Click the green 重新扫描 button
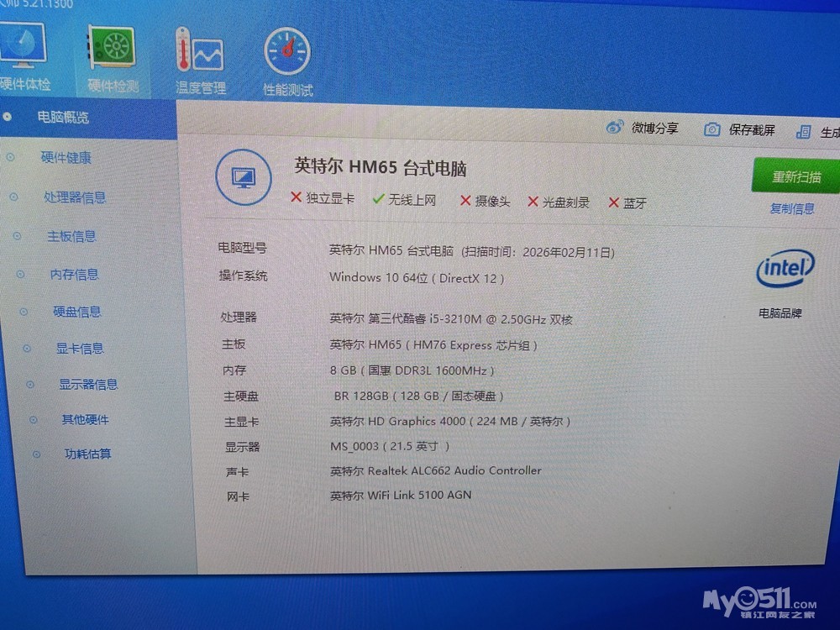Screen dimensions: 840x630 795,177
